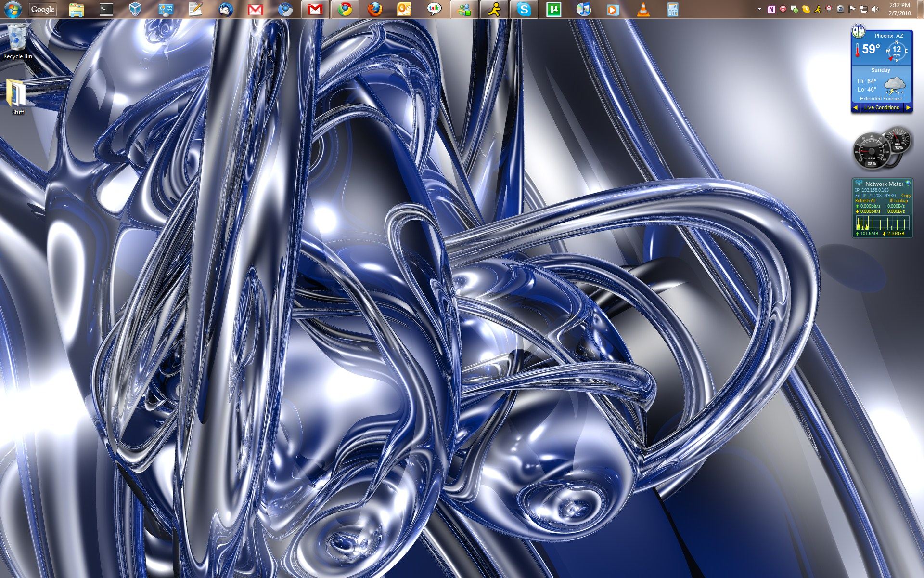Click the 59° current temperature reading

point(871,49)
